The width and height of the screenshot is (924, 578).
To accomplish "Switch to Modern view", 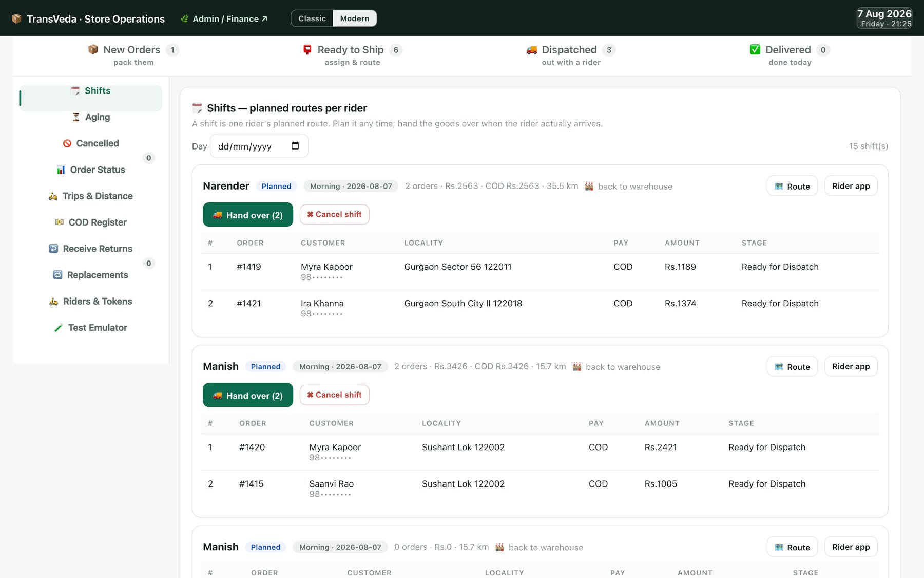I will (x=355, y=18).
